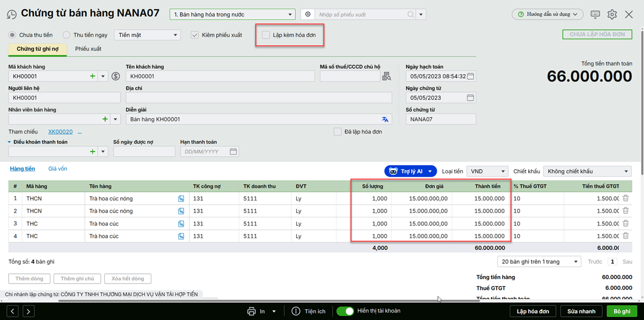Open the Tiền mặt payment method dropdown
644x320 pixels.
[148, 35]
